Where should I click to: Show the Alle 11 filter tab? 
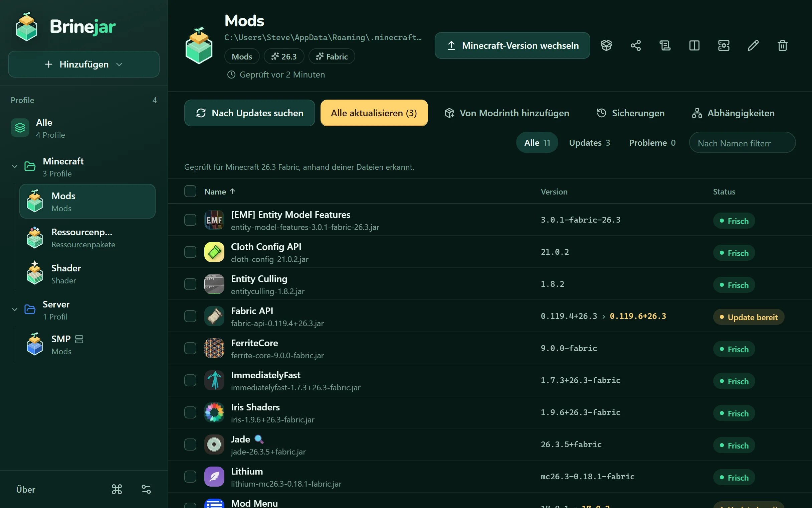click(x=537, y=142)
